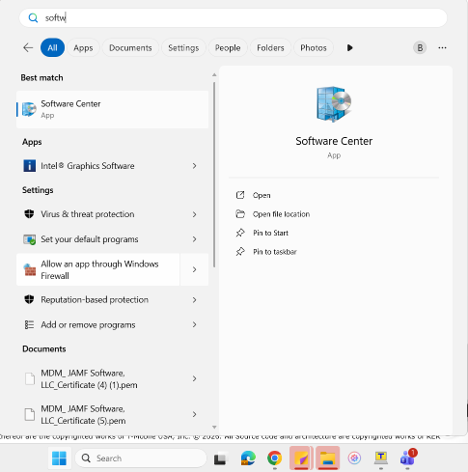This screenshot has height=472, width=468.
Task: Click file icon of Certificate (5).pem
Action: [30, 414]
